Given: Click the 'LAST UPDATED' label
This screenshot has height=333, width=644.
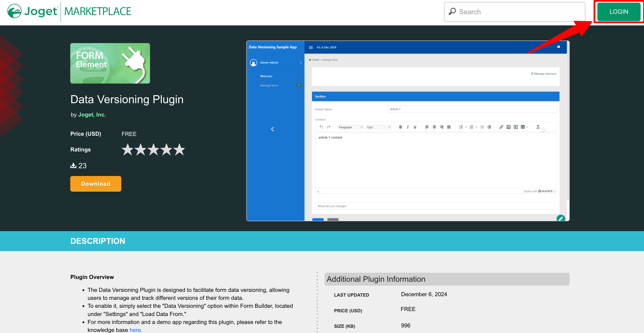Looking at the screenshot, I should tap(351, 295).
